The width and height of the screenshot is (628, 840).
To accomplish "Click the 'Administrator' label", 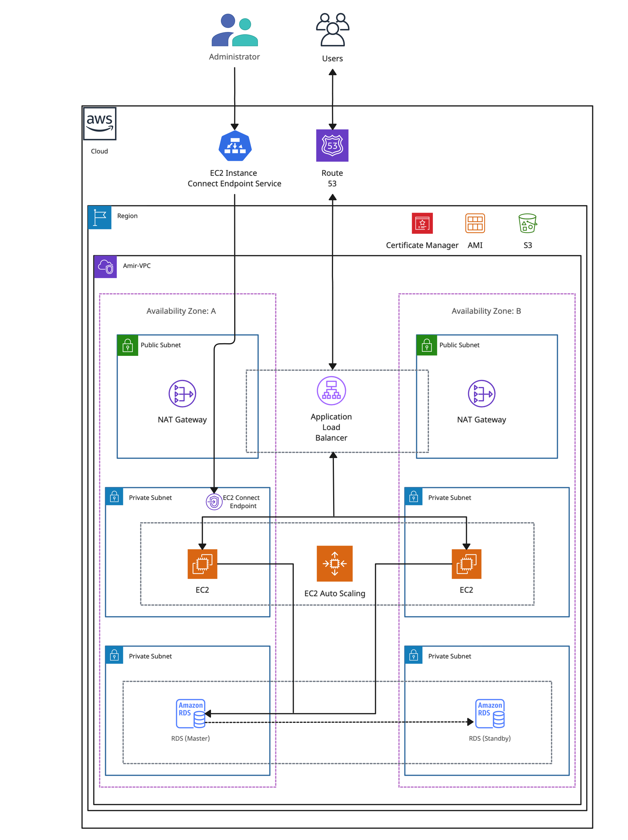I will point(234,57).
